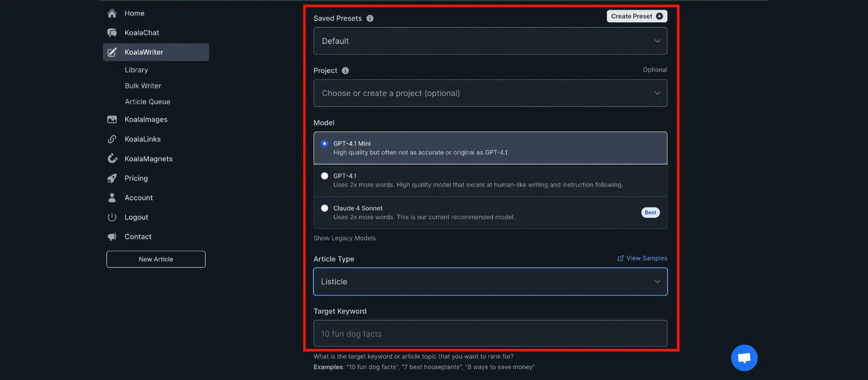Open Article Queue in the sidebar
Viewport: 868px width, 380px height.
(x=148, y=102)
